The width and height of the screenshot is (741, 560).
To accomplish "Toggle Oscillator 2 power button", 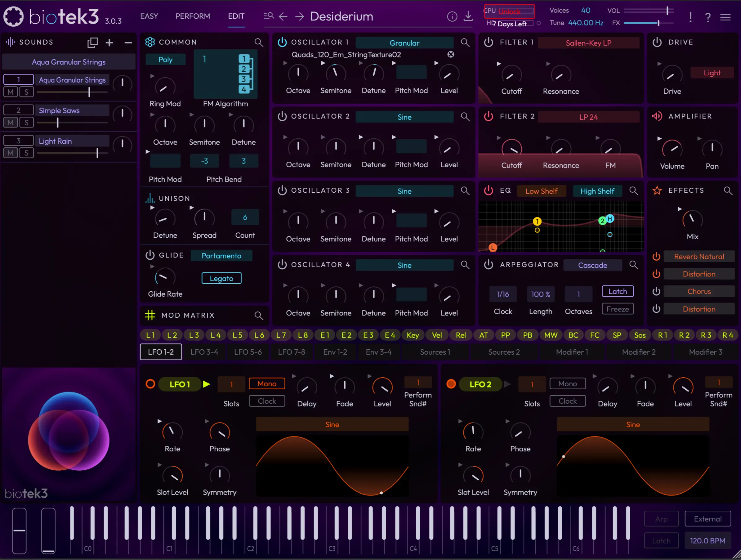I will point(282,116).
